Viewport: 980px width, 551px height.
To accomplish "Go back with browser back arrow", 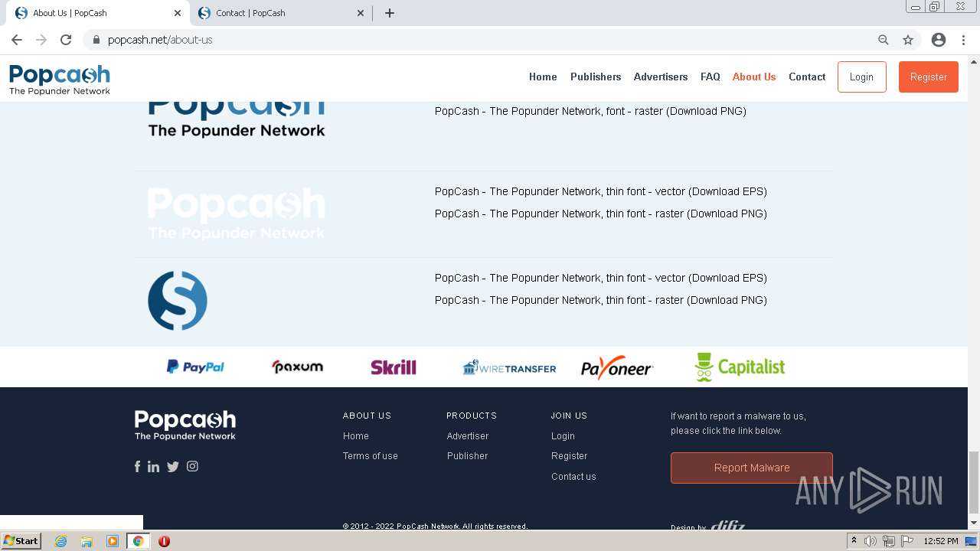I will point(17,40).
